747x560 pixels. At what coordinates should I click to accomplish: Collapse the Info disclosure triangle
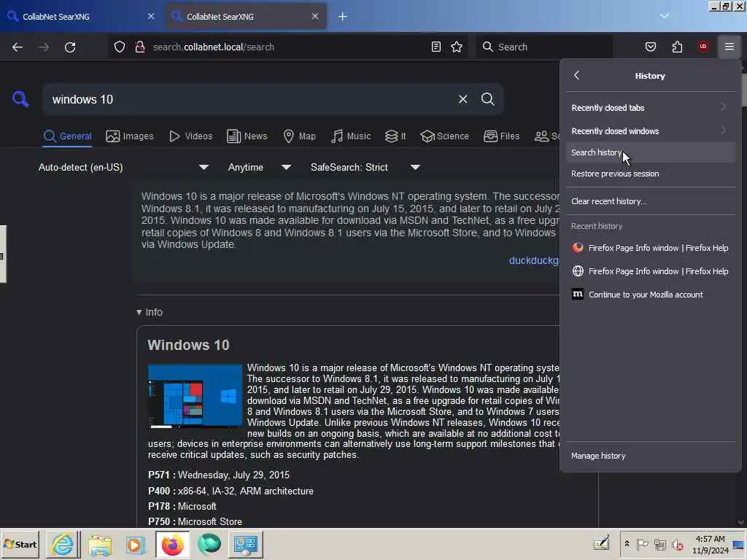point(139,312)
